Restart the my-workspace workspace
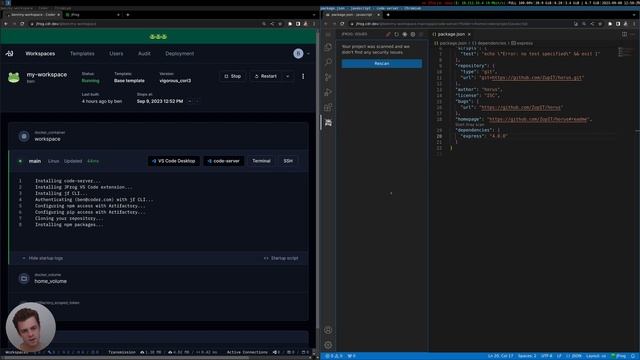This screenshot has width=640, height=360. pos(266,76)
